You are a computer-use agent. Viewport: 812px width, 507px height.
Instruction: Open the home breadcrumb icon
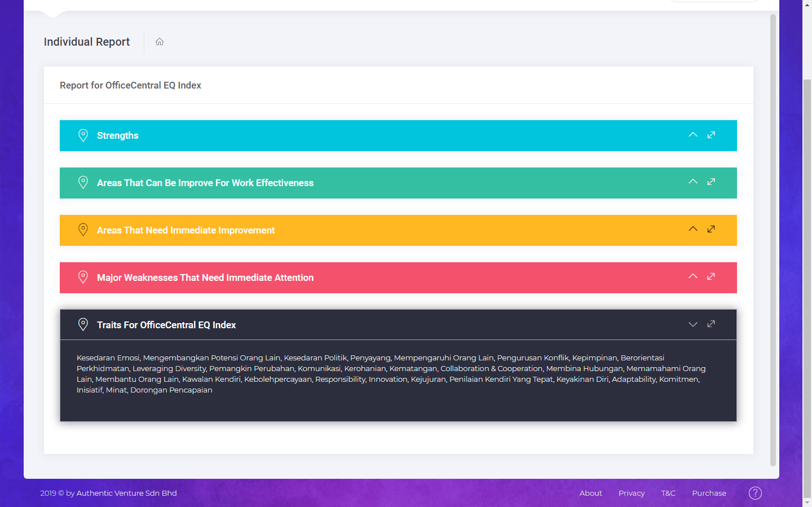[x=160, y=42]
